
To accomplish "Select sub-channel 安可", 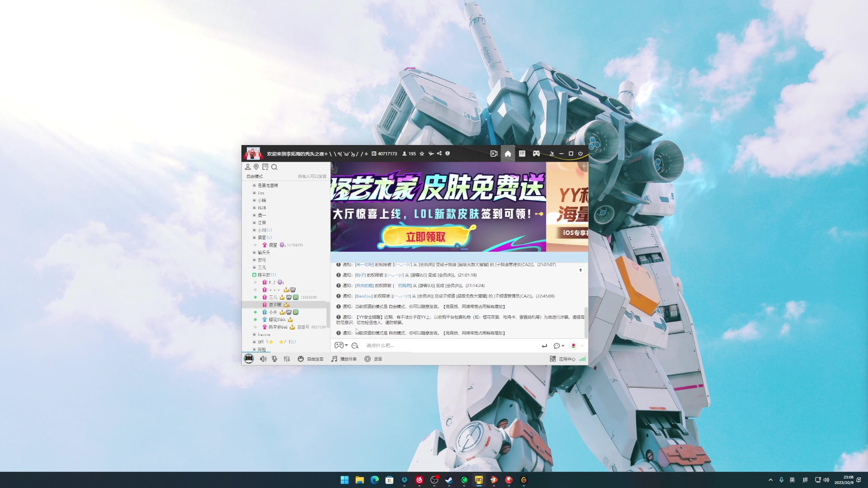I will coord(262,260).
